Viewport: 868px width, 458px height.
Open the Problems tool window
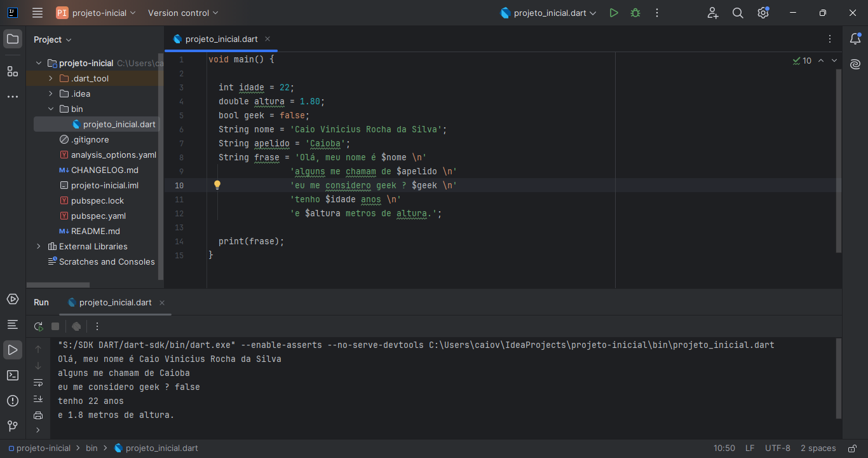click(x=13, y=401)
